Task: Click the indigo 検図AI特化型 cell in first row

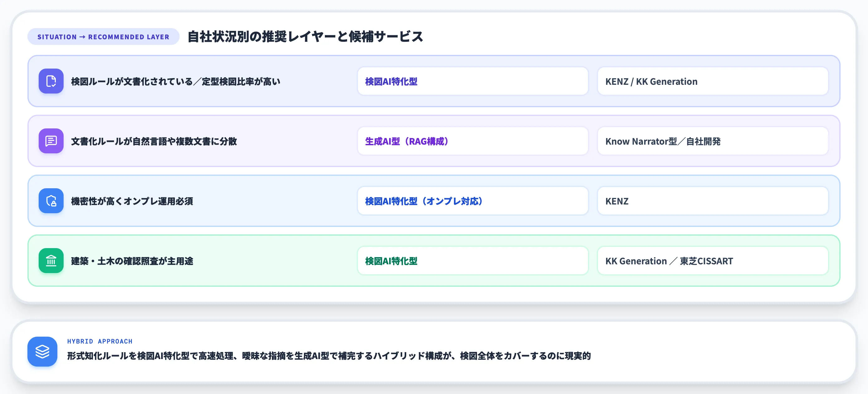Action: click(x=473, y=81)
